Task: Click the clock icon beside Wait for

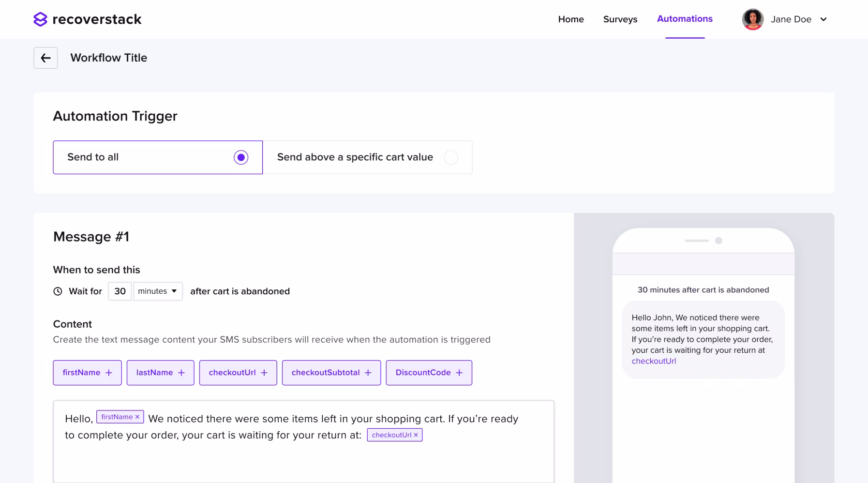Action: (58, 291)
